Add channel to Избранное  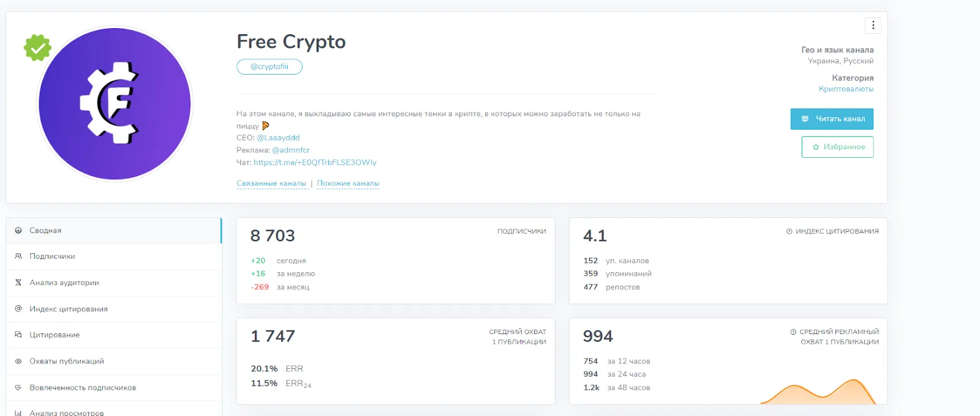(x=837, y=147)
